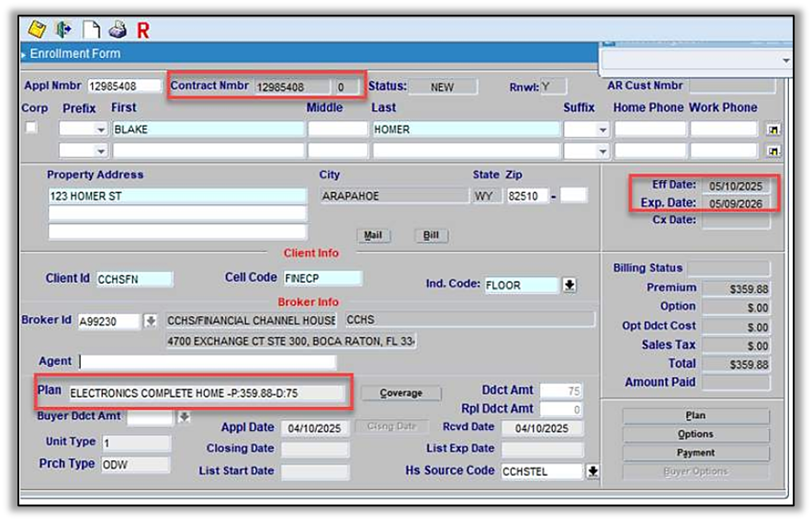Click the Options button in right panel
The height and width of the screenshot is (521, 812).
point(695,435)
